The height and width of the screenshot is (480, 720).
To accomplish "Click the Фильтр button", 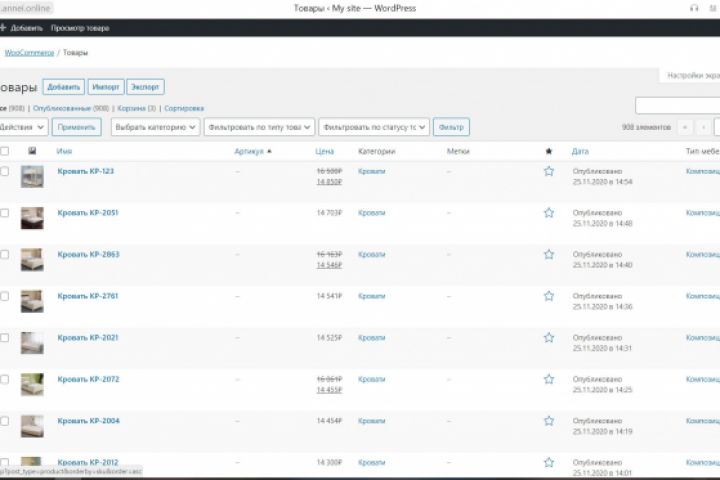I will [x=451, y=127].
